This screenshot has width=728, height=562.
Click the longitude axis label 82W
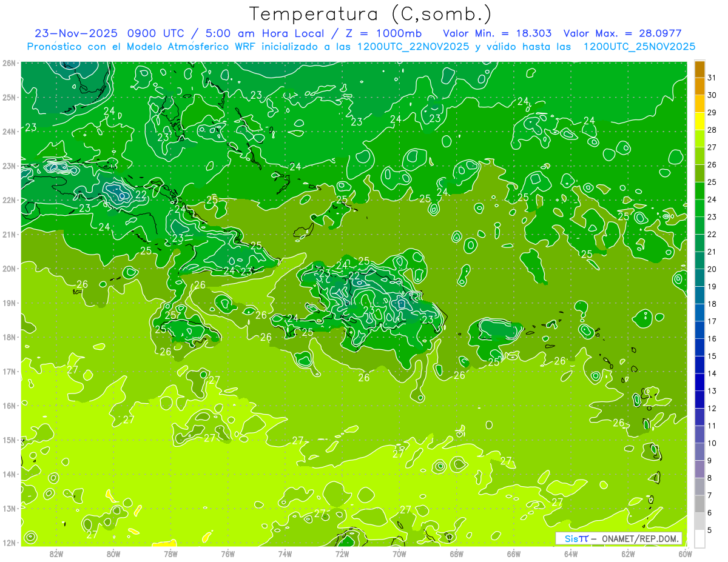tap(56, 554)
